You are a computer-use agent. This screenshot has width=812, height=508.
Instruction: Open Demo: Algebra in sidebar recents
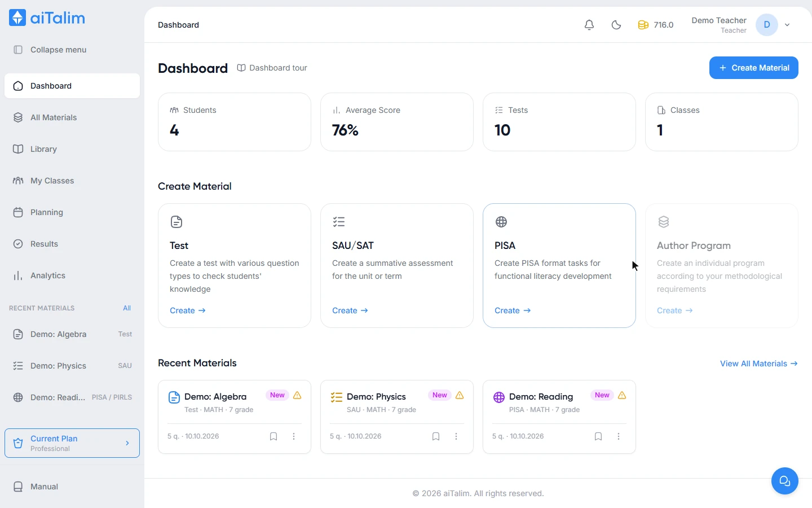pyautogui.click(x=72, y=334)
